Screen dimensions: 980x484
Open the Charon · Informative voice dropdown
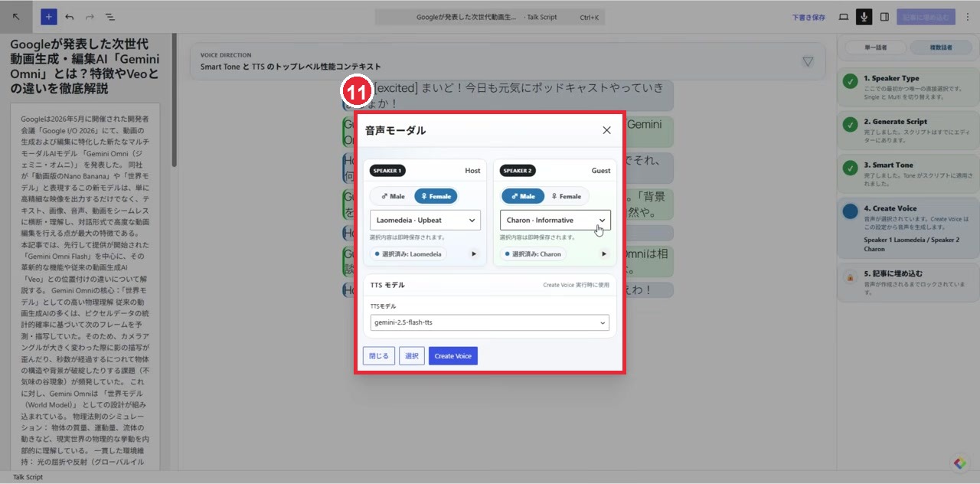click(555, 221)
